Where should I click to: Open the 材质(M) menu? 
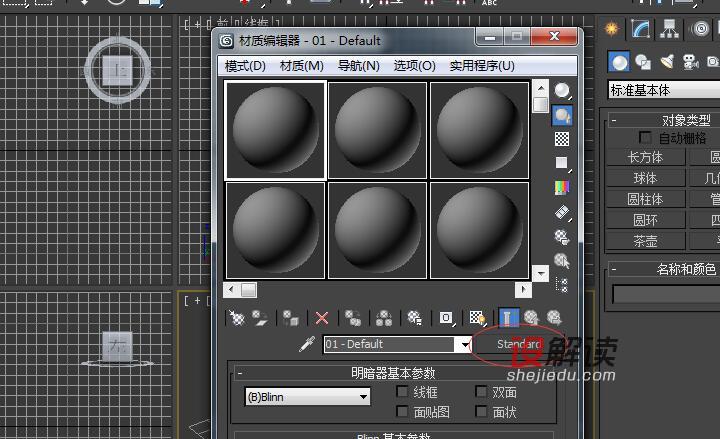click(301, 66)
